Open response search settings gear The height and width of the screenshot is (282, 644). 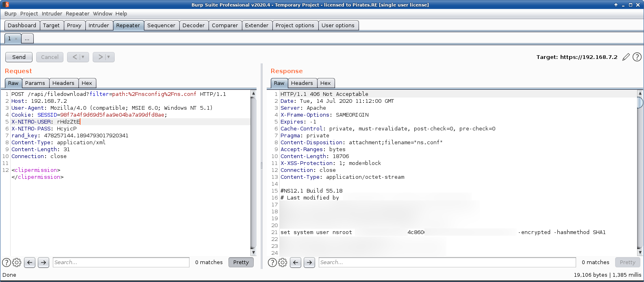click(283, 262)
